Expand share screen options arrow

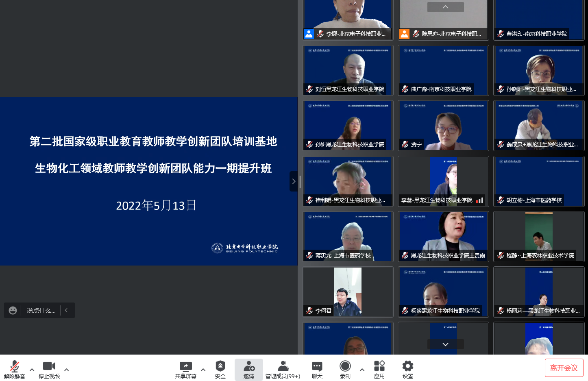(203, 370)
